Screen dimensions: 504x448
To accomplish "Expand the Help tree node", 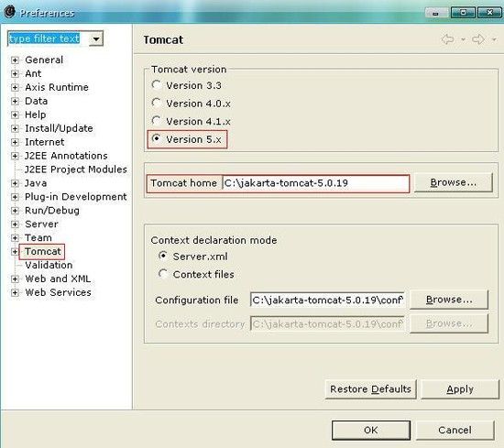I will (15, 115).
